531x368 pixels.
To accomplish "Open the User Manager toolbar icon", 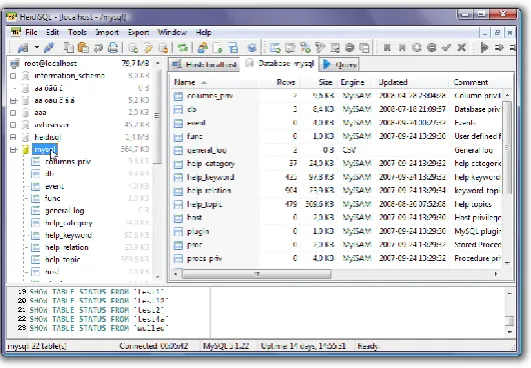I will tap(203, 48).
